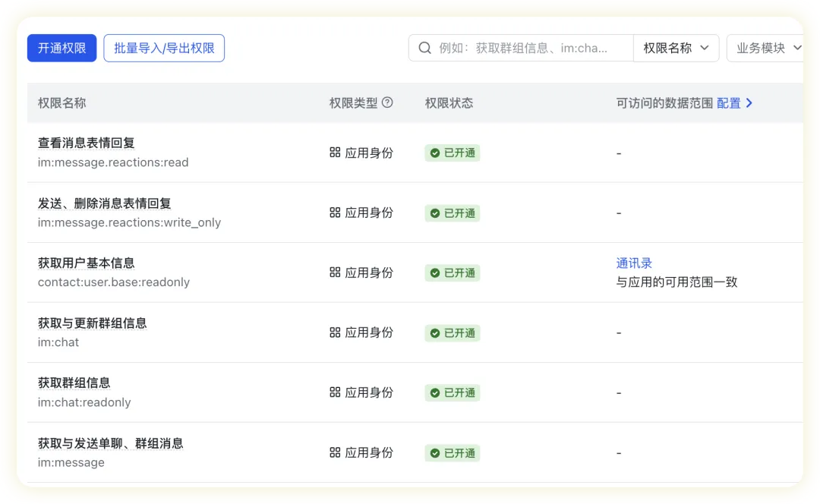This screenshot has height=504, width=820.
Task: Open the 通讯录 data scope link
Action: pos(634,263)
